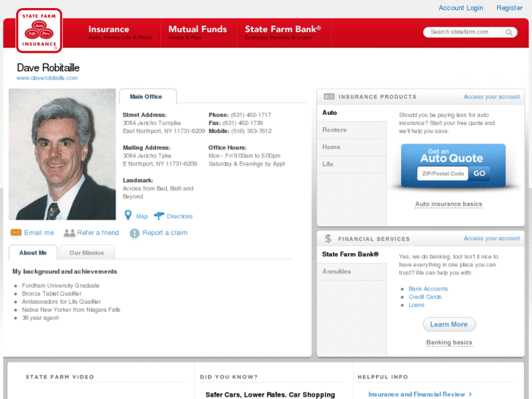This screenshot has width=532, height=399.
Task: Switch to the About Me tab
Action: 33,253
